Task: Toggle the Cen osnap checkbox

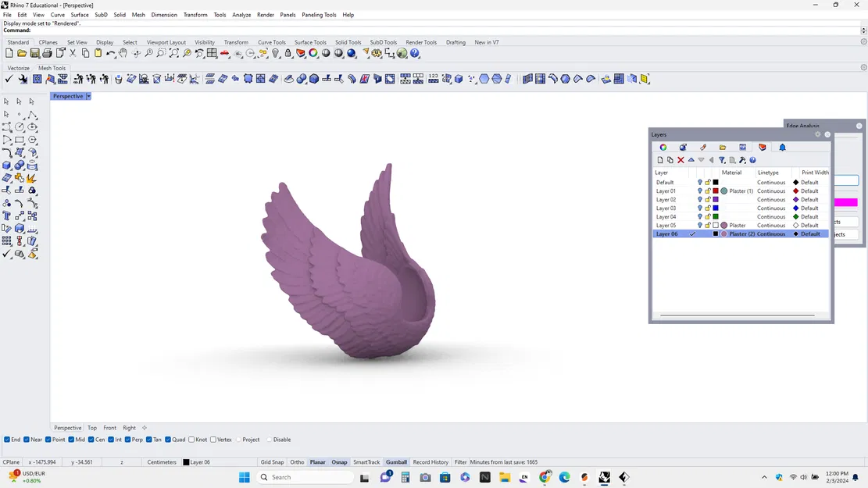Action: (x=91, y=440)
